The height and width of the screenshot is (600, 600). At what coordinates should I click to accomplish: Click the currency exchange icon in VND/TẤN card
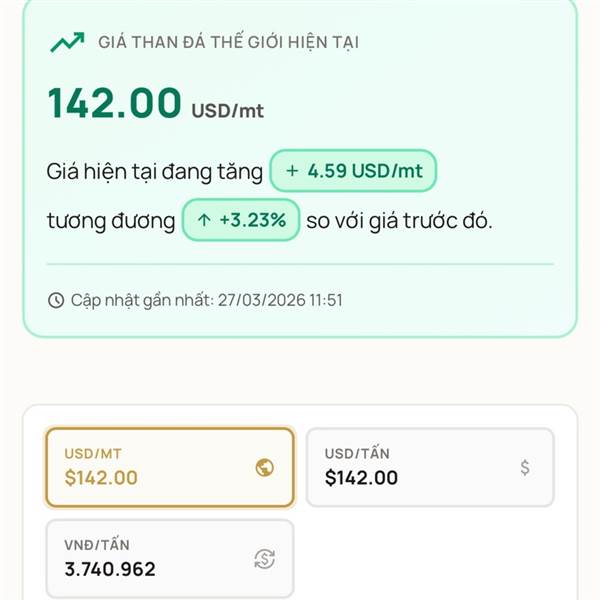point(264,559)
